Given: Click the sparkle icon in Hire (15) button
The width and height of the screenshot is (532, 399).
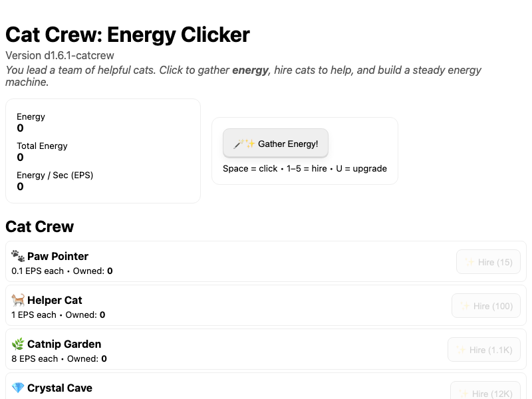Looking at the screenshot, I should (x=469, y=262).
